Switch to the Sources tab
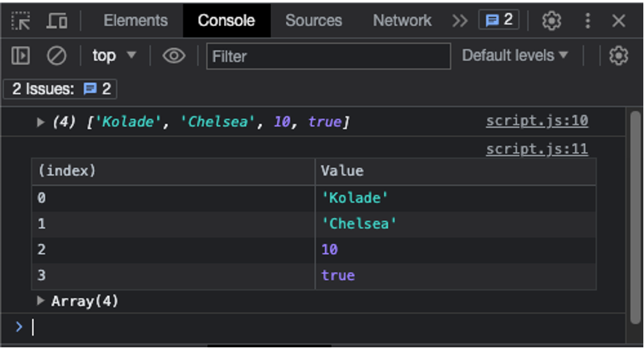 coord(313,21)
